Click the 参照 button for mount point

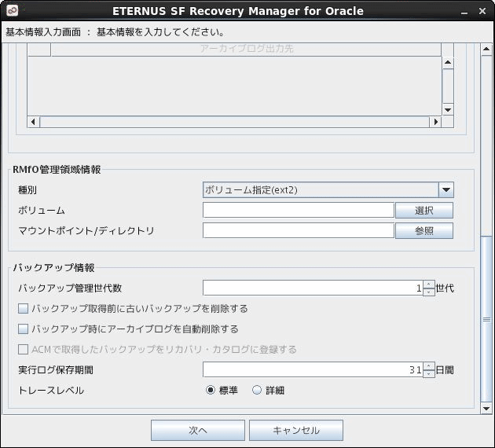pos(424,231)
